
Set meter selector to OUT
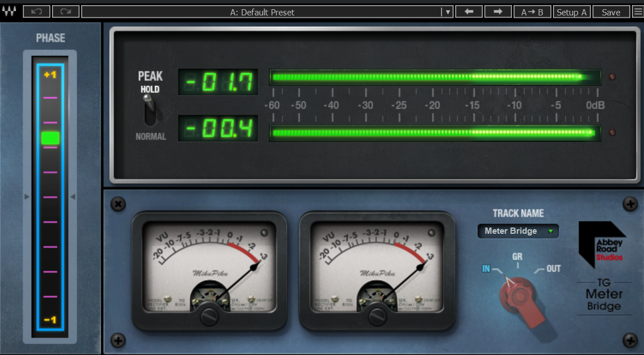(x=553, y=269)
